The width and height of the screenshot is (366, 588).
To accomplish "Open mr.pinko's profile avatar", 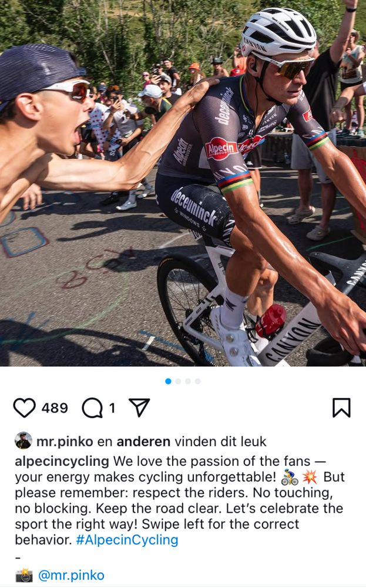I will click(x=23, y=440).
